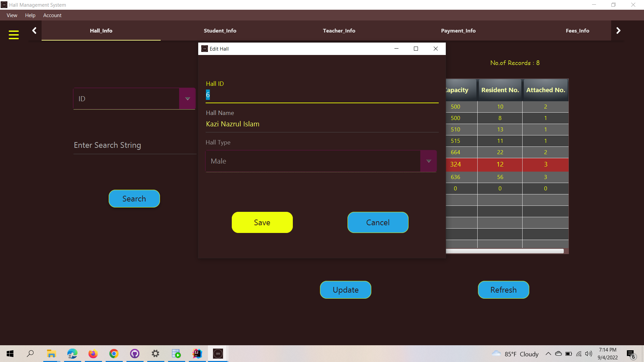Click the Hall Management System taskbar icon
644x362 pixels.
point(218,354)
